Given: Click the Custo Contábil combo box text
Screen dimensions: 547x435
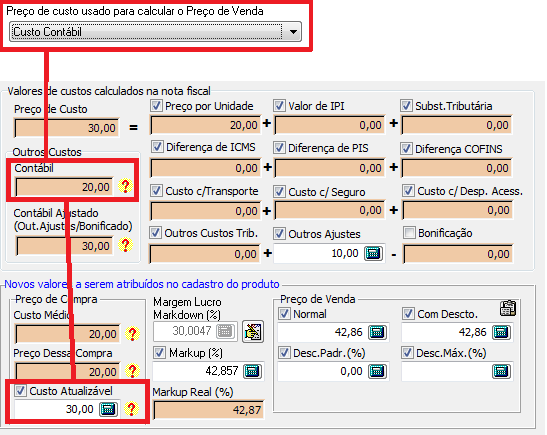Looking at the screenshot, I should pyautogui.click(x=47, y=32).
